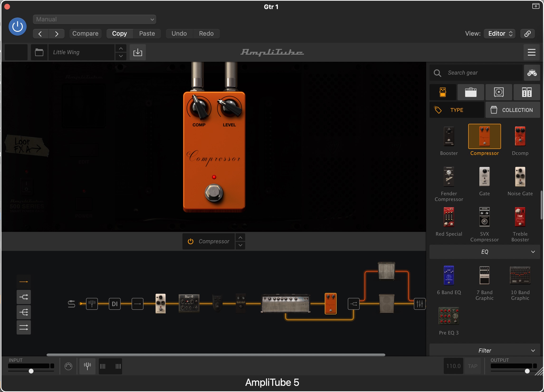Select the chain mixer block
This screenshot has width=544, height=392.
(420, 304)
